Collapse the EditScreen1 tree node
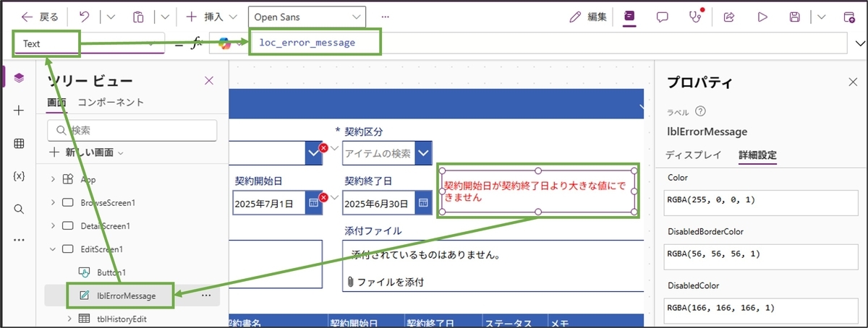The width and height of the screenshot is (868, 328). coord(53,249)
